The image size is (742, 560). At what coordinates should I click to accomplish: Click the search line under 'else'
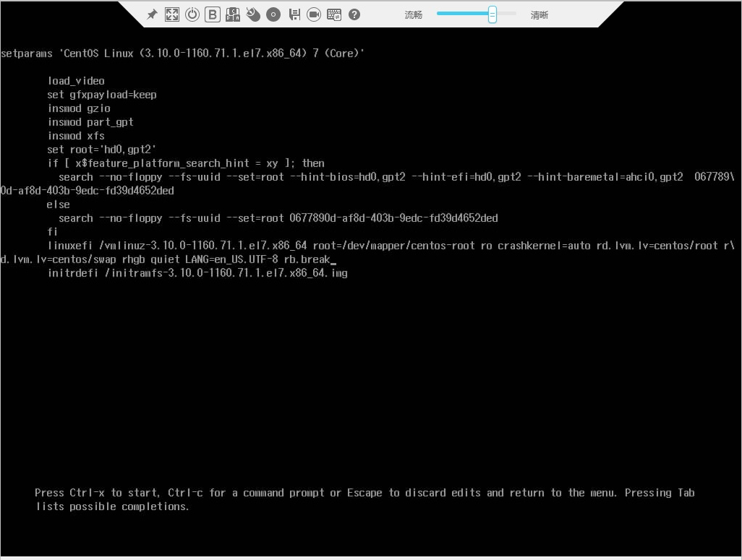278,218
